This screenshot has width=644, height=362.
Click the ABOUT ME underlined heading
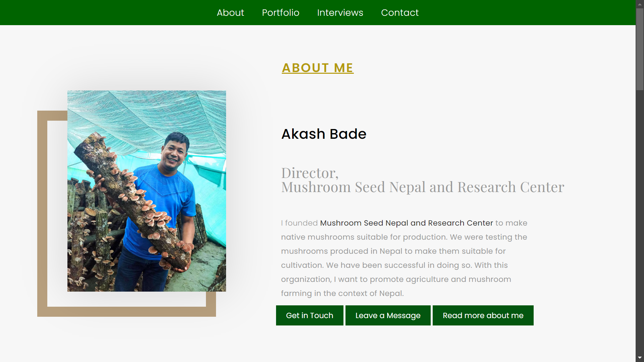[x=318, y=68]
